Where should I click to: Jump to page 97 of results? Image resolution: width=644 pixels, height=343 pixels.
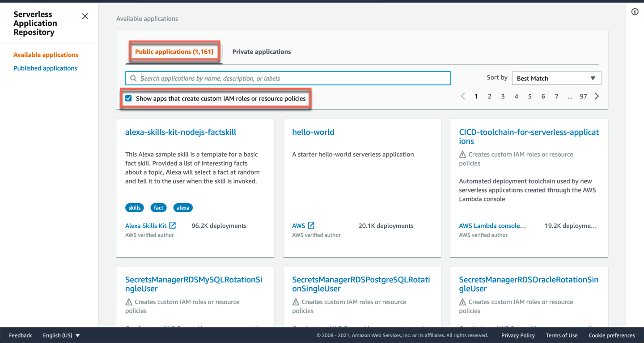pyautogui.click(x=583, y=96)
